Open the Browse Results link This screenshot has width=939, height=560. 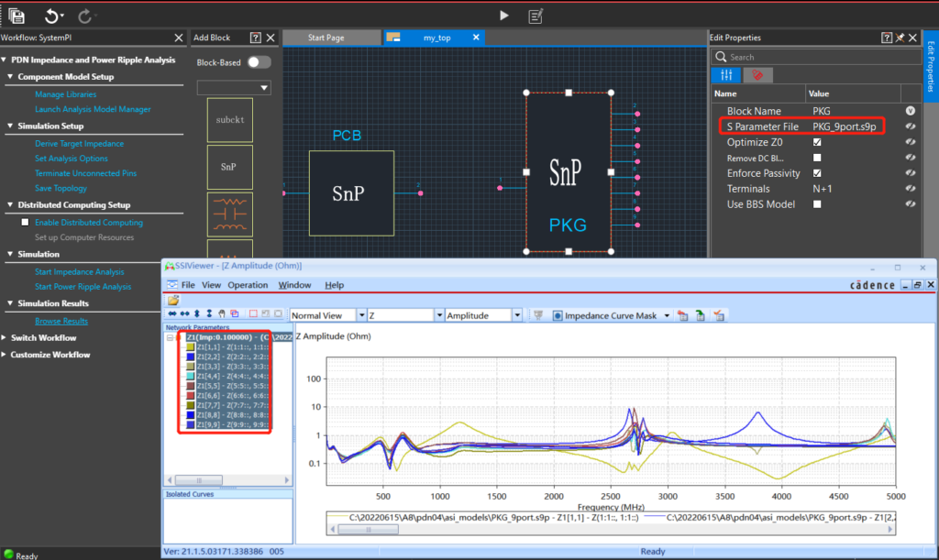(61, 322)
